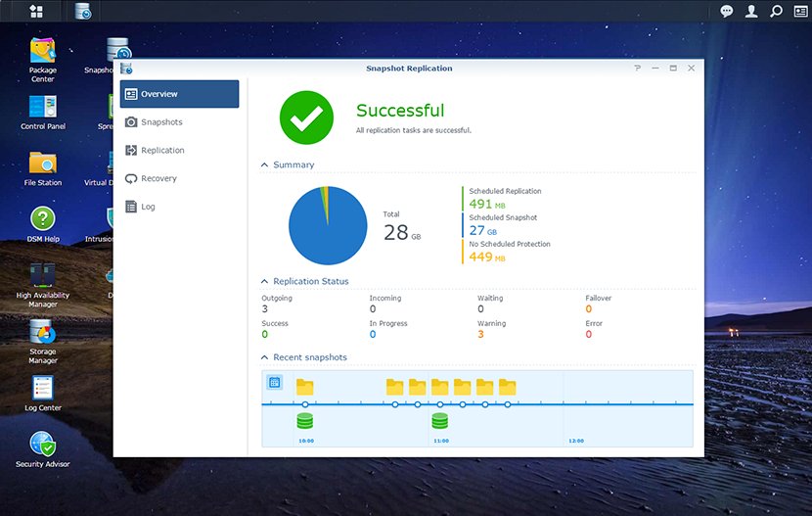Image resolution: width=812 pixels, height=516 pixels.
Task: Open the chat notifications icon
Action: tap(727, 11)
